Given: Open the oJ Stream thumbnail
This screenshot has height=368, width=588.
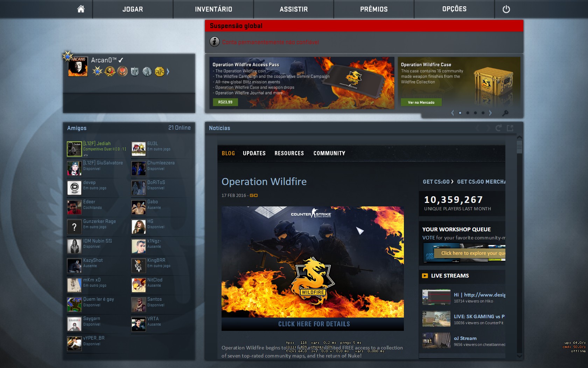Looking at the screenshot, I should pyautogui.click(x=436, y=341).
